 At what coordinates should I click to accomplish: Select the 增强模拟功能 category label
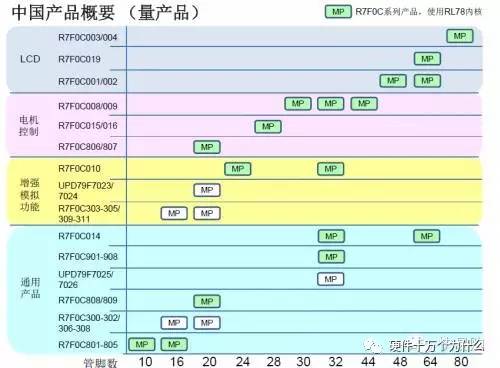30,195
